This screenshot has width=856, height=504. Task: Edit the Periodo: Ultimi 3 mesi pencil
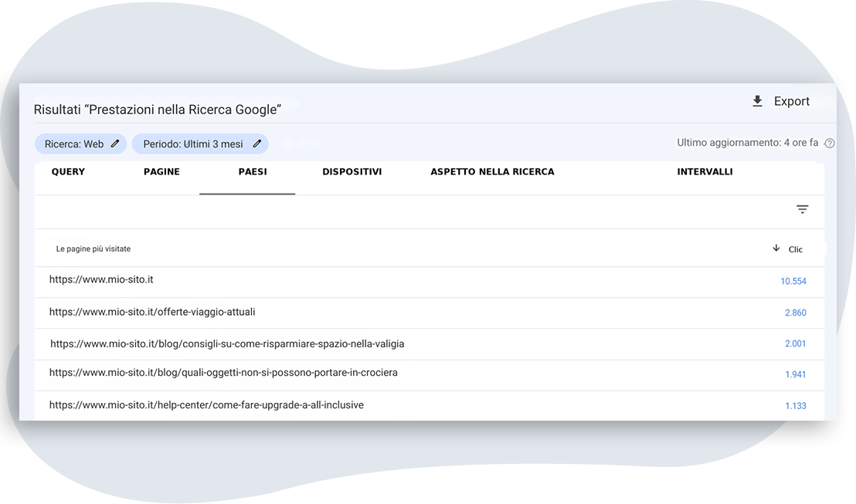click(257, 144)
